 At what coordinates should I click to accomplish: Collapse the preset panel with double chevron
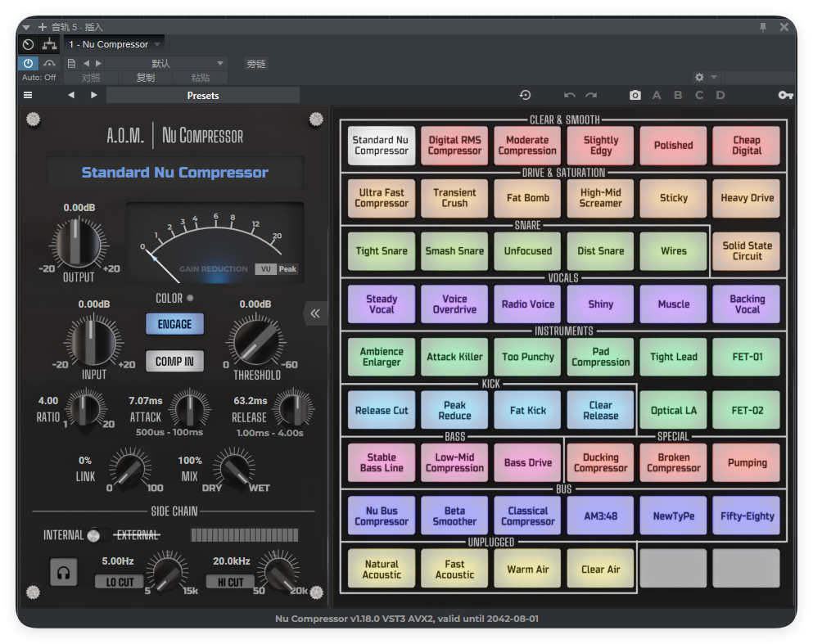coord(315,313)
